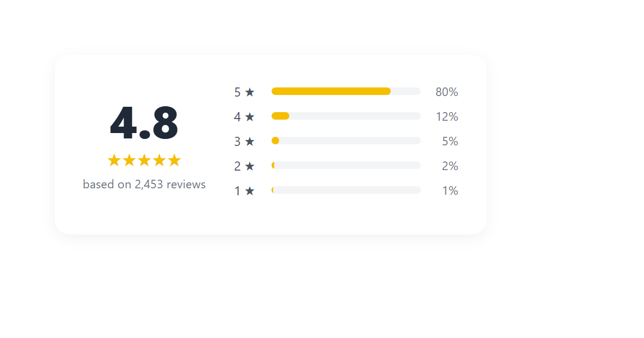The height and width of the screenshot is (338, 644).
Task: Click the empty portion of the 1-star bar
Action: (x=349, y=189)
